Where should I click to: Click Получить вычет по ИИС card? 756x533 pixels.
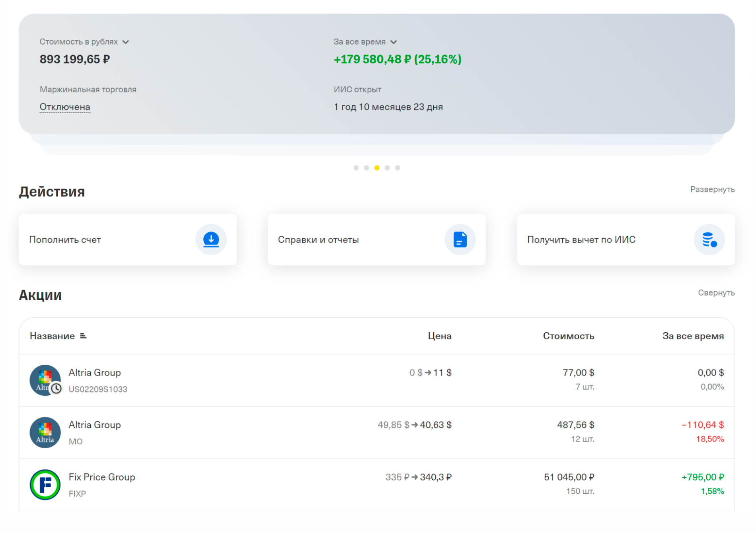626,240
